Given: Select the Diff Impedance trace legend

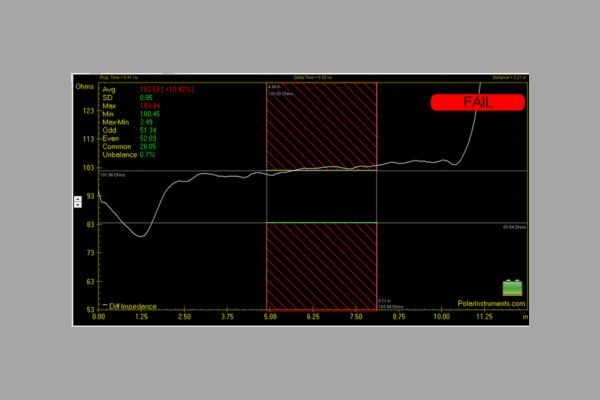Looking at the screenshot, I should pos(130,306).
